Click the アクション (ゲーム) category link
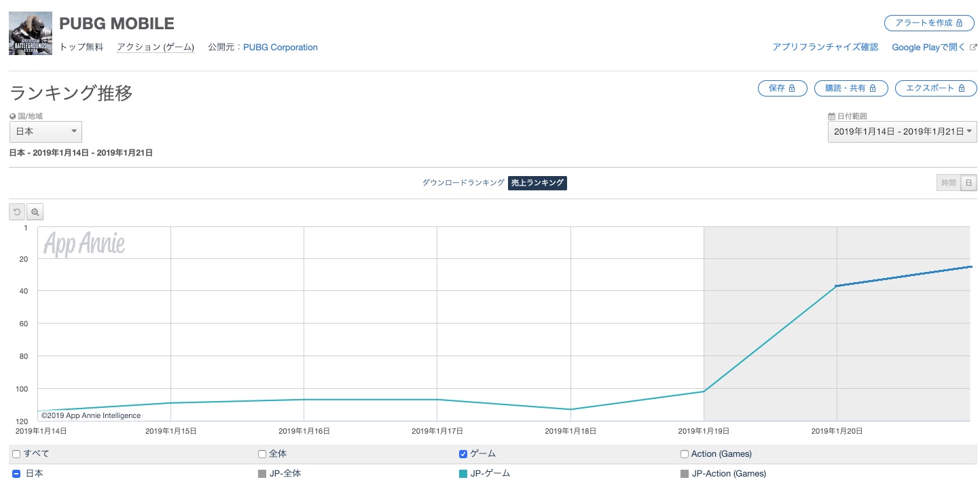The width and height of the screenshot is (980, 501). [156, 48]
